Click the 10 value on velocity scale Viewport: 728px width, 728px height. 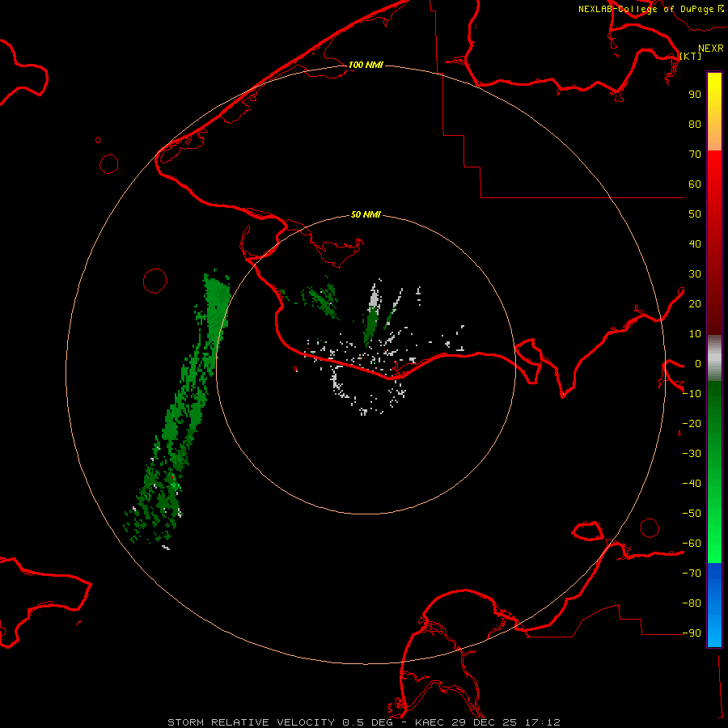click(x=695, y=334)
